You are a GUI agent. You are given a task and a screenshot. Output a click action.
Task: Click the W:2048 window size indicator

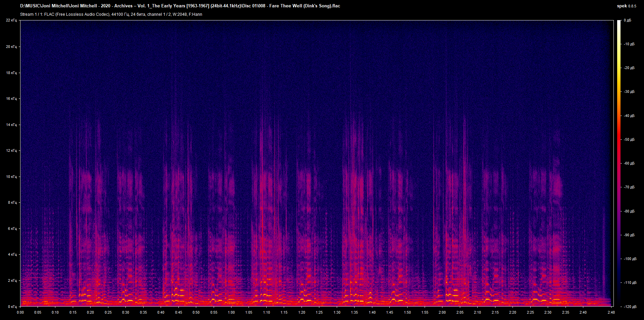(179, 14)
